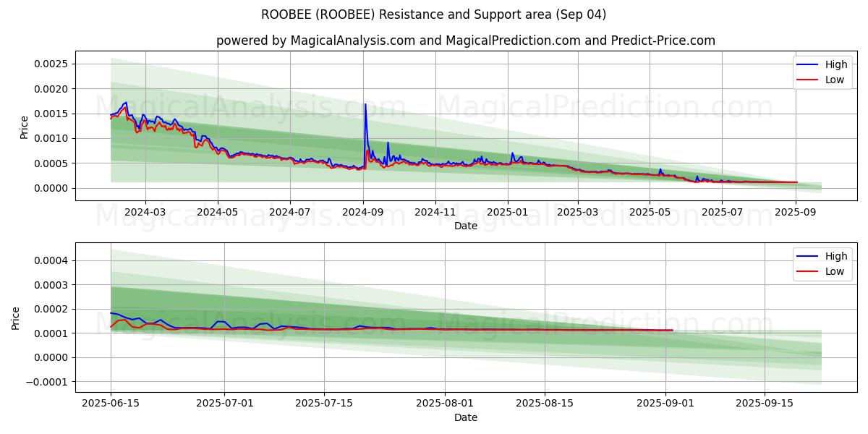Click the 2025-08-15 date tick label
Screen dimensions: 868x434
coord(545,404)
